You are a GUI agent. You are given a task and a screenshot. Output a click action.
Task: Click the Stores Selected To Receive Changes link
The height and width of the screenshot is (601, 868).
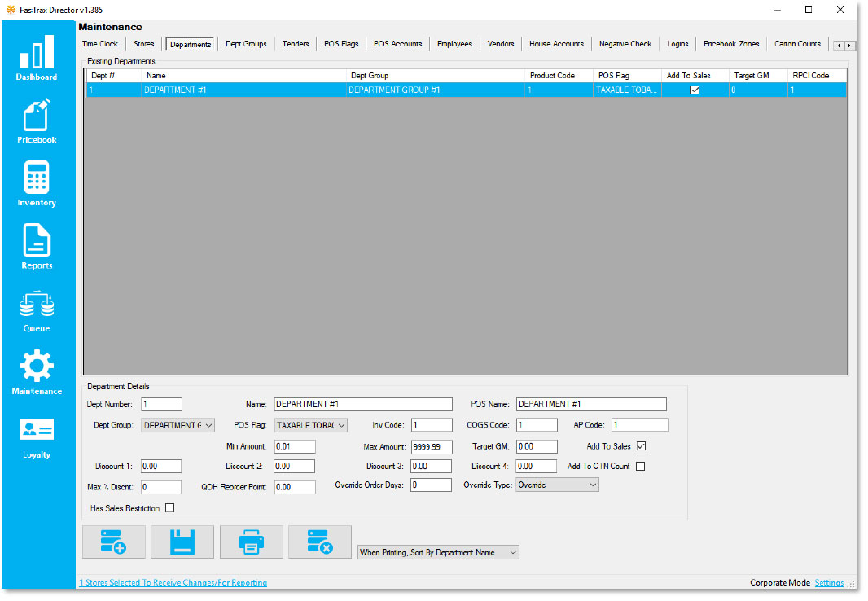point(173,583)
